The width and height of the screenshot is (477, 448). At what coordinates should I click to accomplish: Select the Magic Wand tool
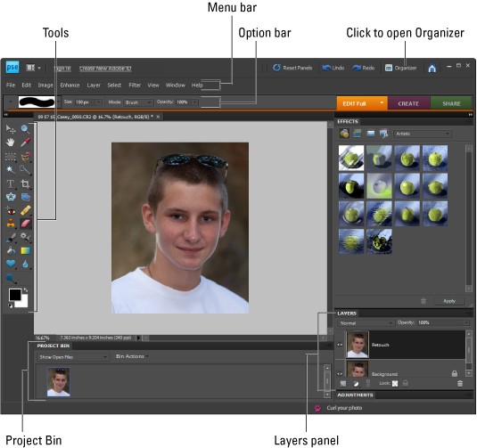pos(11,169)
